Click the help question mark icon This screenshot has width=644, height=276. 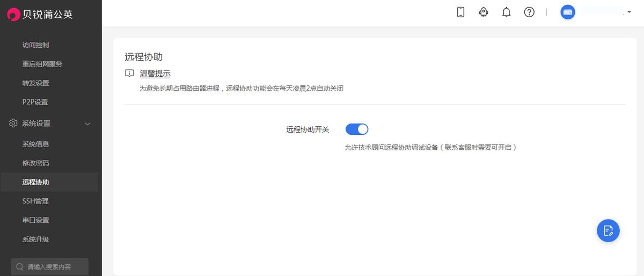pyautogui.click(x=529, y=12)
